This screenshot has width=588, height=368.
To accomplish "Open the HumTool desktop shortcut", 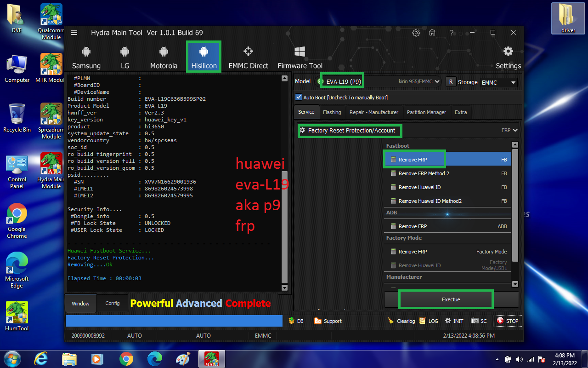I will click(x=17, y=316).
